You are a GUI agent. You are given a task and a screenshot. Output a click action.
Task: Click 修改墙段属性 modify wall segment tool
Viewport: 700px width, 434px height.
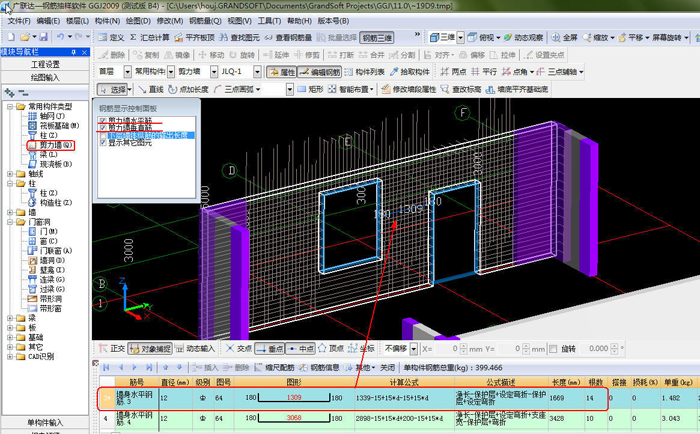409,89
